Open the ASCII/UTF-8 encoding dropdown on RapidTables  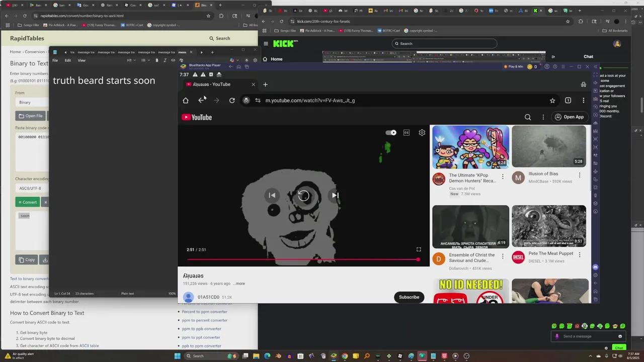[32, 188]
